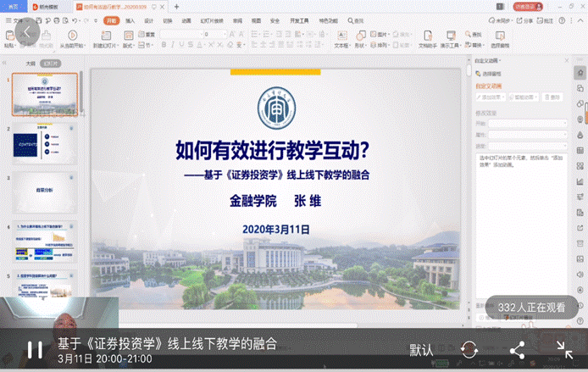The height and width of the screenshot is (372, 588).
Task: Open the 开始 Start dropdown in animation pane
Action: [x=528, y=124]
